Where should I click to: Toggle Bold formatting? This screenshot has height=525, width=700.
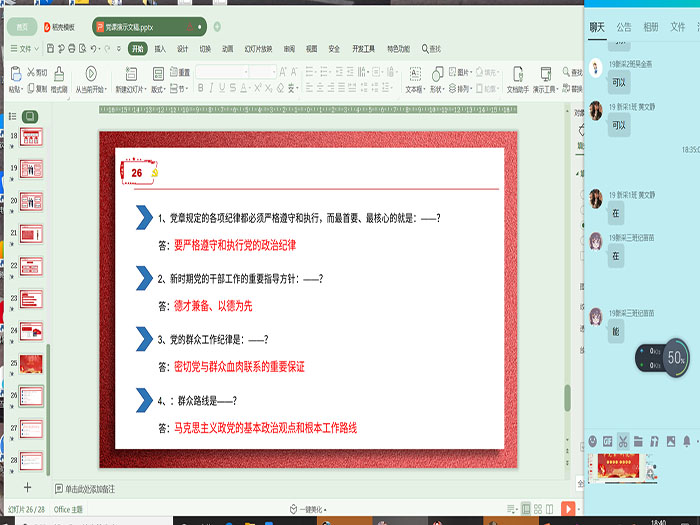(200, 88)
